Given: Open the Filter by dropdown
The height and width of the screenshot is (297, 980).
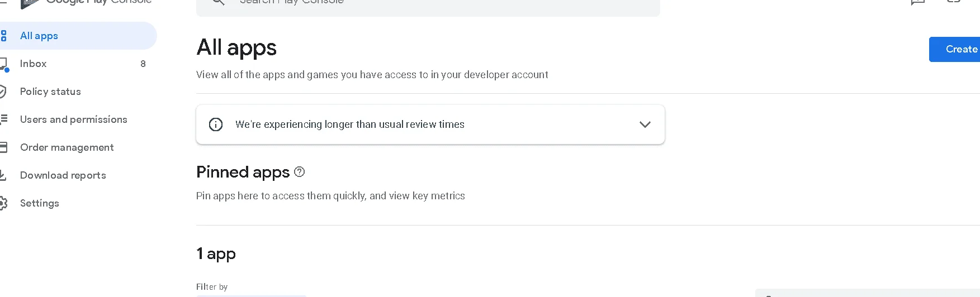Looking at the screenshot, I should tap(251, 295).
